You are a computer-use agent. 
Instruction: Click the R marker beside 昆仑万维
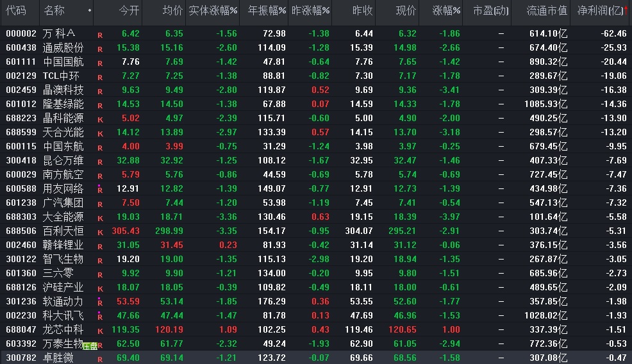tap(100, 162)
